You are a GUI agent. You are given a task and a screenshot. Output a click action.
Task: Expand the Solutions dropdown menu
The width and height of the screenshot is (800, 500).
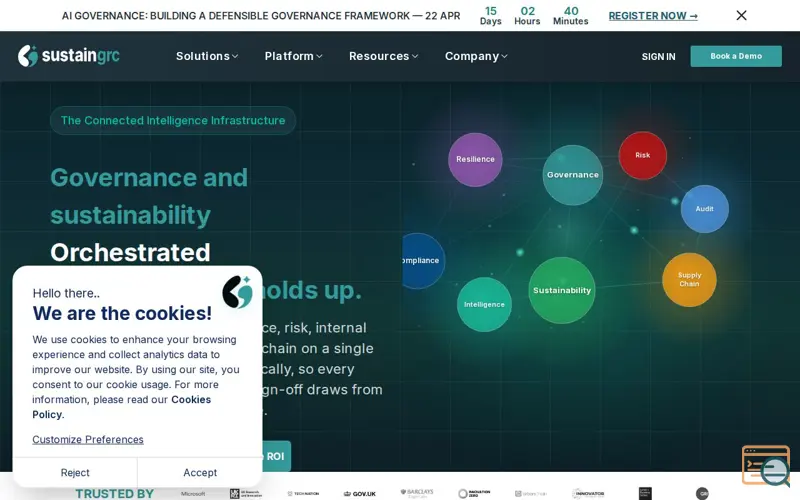[x=207, y=56]
